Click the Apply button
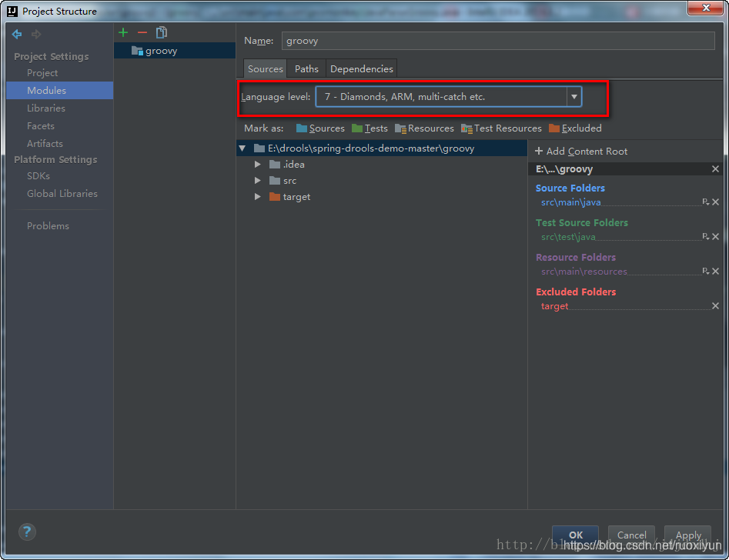This screenshot has height=560, width=729. (x=688, y=535)
